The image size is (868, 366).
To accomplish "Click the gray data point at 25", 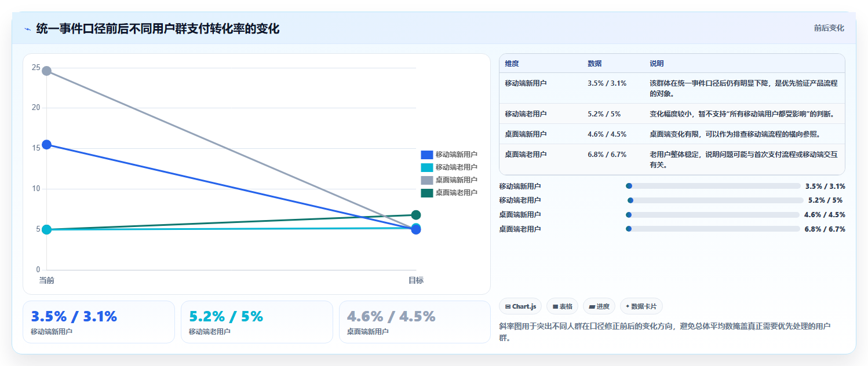I will 46,71.
